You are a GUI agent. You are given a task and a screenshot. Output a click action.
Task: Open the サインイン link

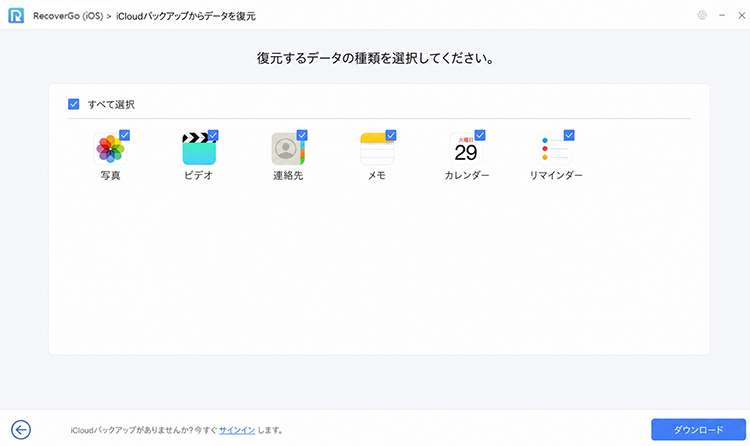pos(237,430)
